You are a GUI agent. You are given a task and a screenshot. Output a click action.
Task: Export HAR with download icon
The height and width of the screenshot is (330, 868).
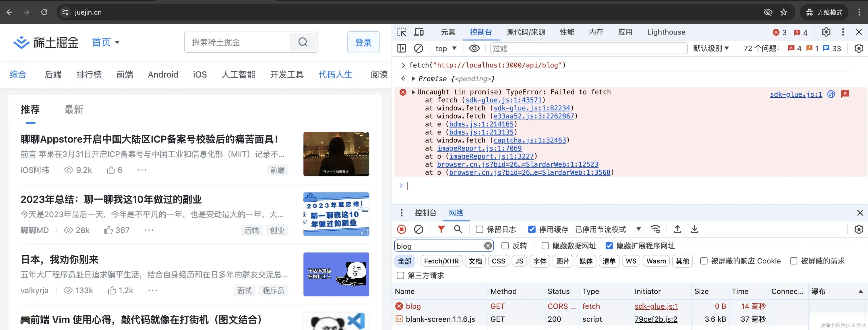(x=694, y=229)
